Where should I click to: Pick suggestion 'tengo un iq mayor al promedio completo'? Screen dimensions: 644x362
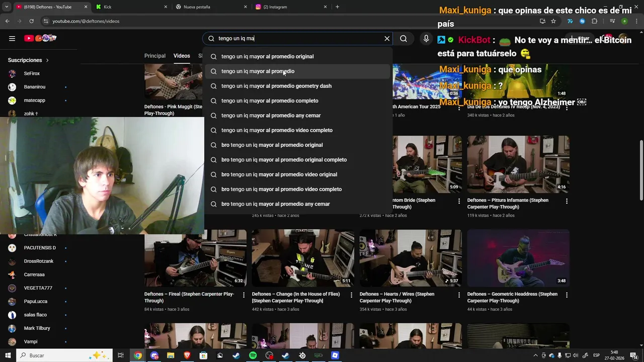[x=298, y=101]
